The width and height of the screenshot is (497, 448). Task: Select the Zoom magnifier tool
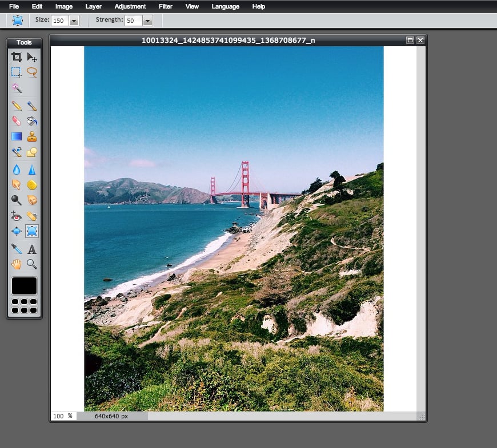[31, 264]
